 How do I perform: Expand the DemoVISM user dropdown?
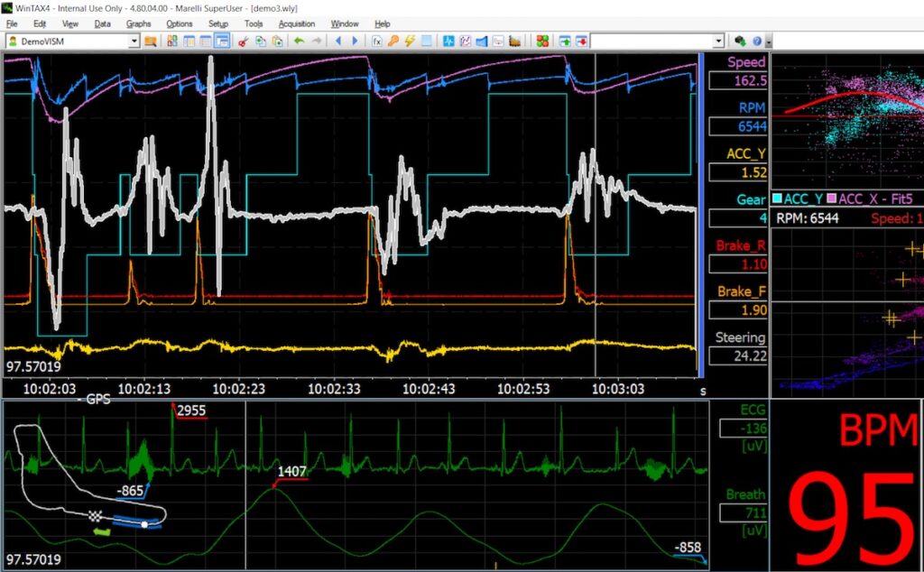point(134,42)
